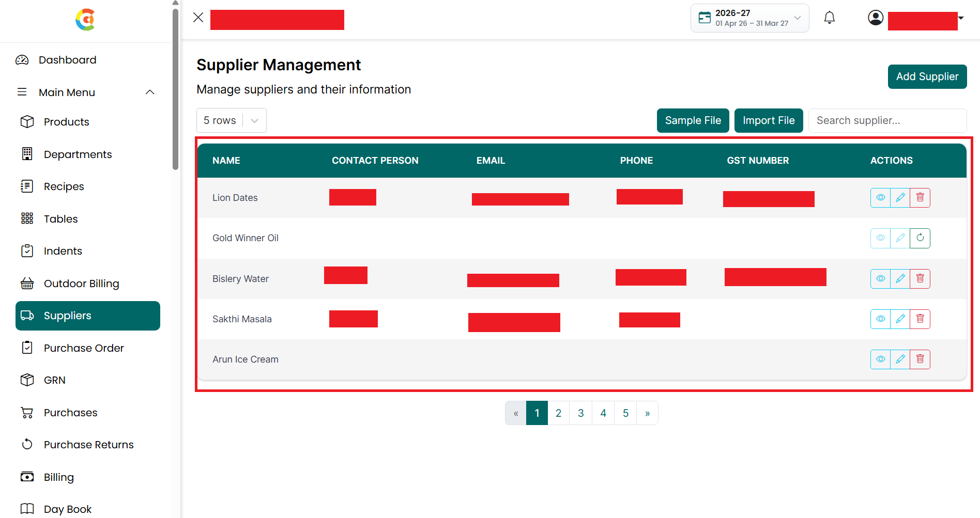Open GRN in the sidebar
This screenshot has width=980, height=518.
[x=87, y=380]
